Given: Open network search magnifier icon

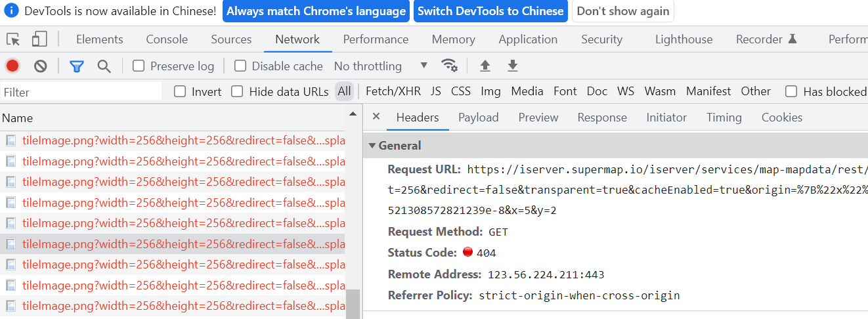Looking at the screenshot, I should [x=104, y=66].
